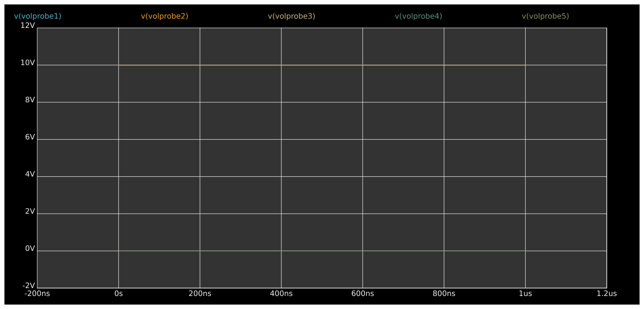Select the 2V tick label on the Y axis
The image size is (644, 309).
(x=30, y=212)
